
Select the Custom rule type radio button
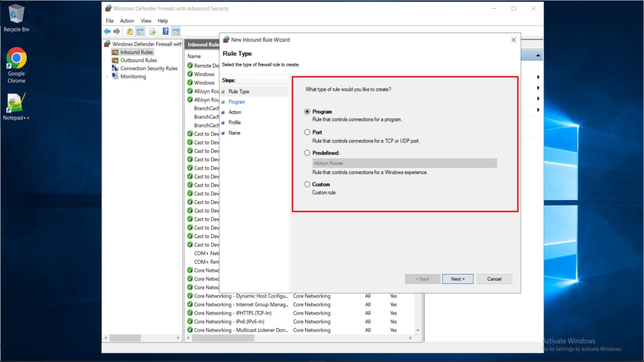coord(307,184)
